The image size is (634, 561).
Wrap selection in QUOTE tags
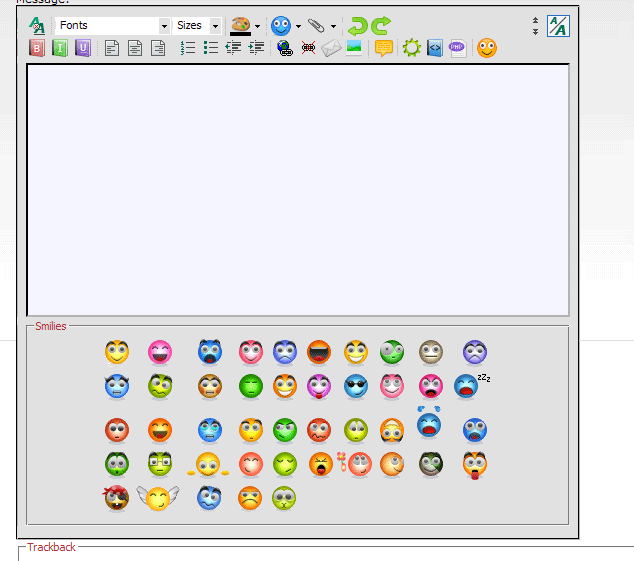point(384,48)
